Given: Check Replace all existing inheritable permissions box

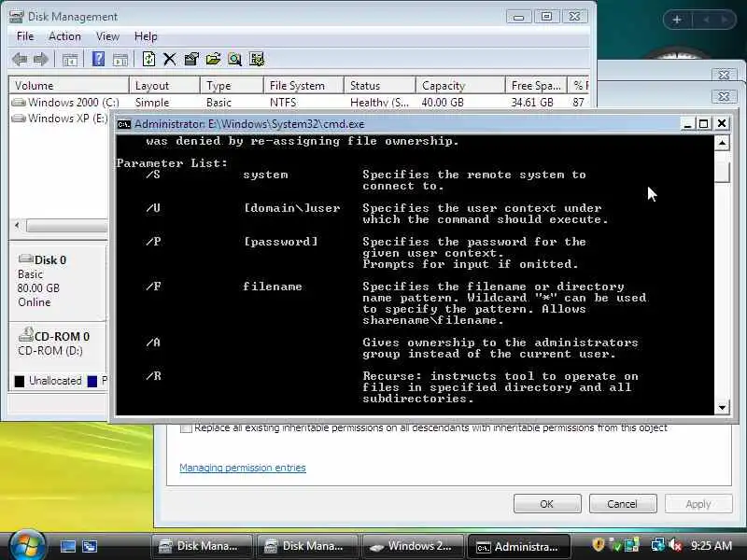Looking at the screenshot, I should (x=186, y=428).
